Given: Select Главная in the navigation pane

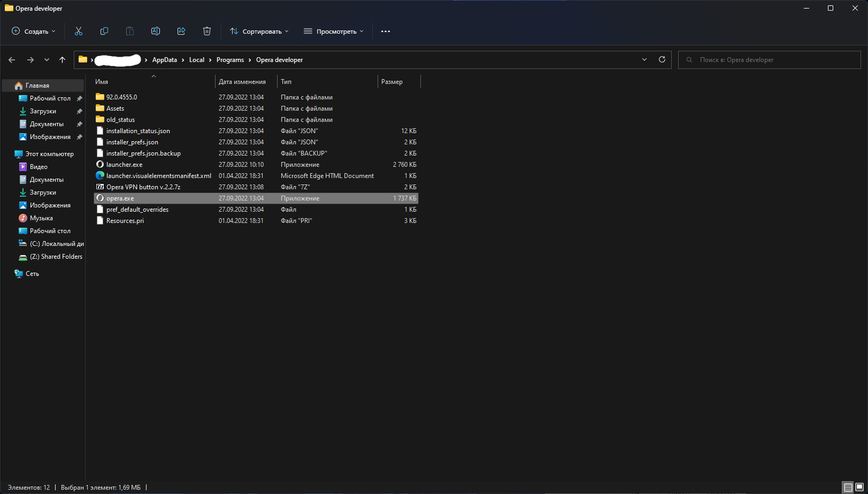Looking at the screenshot, I should [43, 86].
